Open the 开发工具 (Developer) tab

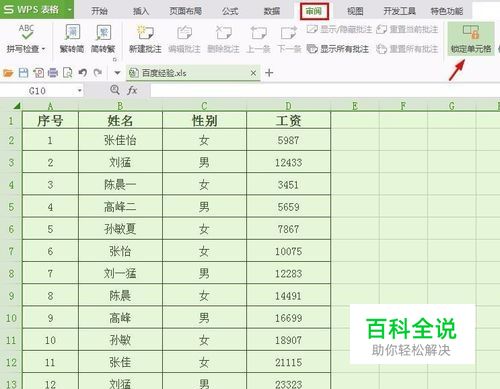[399, 11]
